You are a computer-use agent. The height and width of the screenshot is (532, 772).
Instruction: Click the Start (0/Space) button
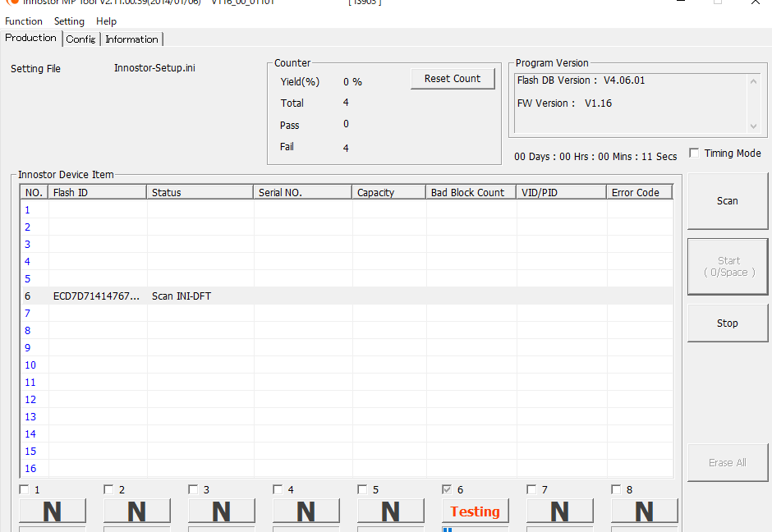[x=728, y=266]
